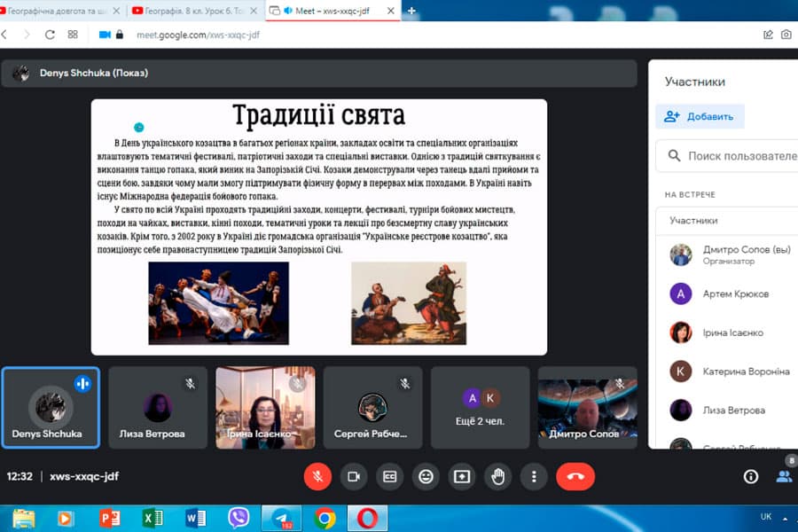Open the Opera browser in the taskbar
Screen dimensions: 798x532
pos(367,517)
